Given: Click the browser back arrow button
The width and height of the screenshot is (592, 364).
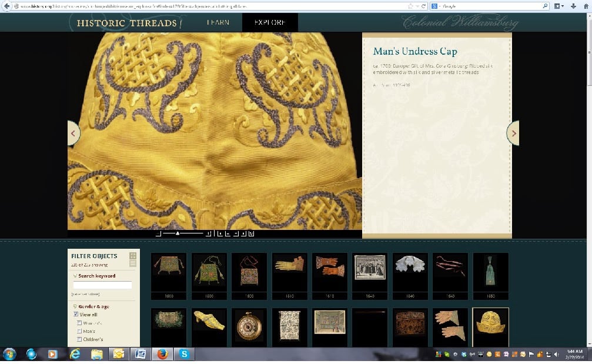Looking at the screenshot, I should (x=6, y=6).
